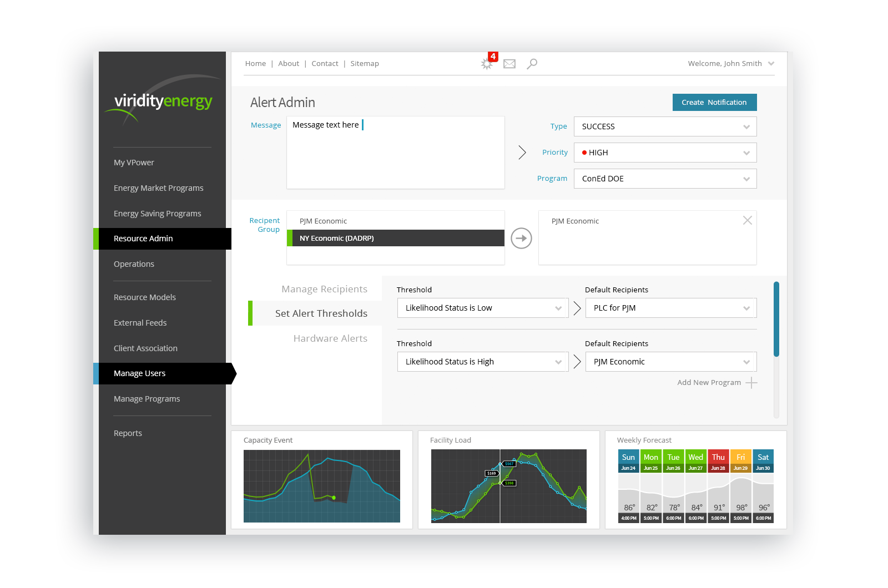The height and width of the screenshot is (588, 888).
Task: Click the search magnifier icon
Action: (532, 64)
